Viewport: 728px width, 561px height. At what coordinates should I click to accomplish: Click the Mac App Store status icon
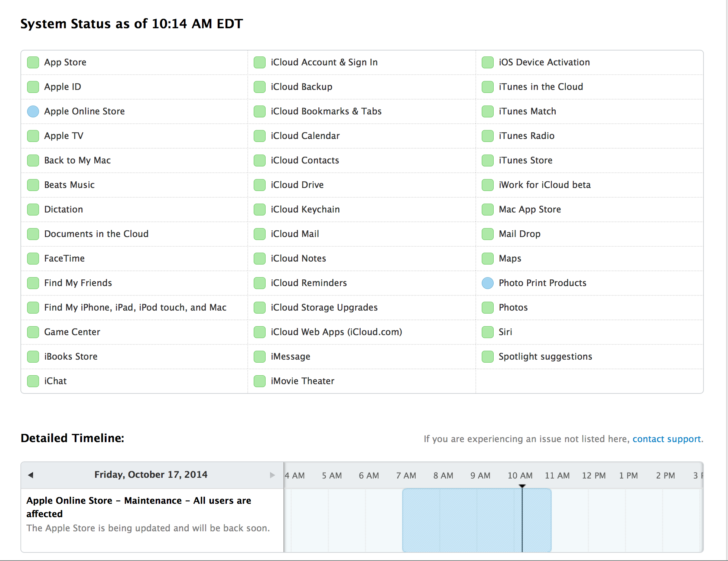[x=488, y=210]
